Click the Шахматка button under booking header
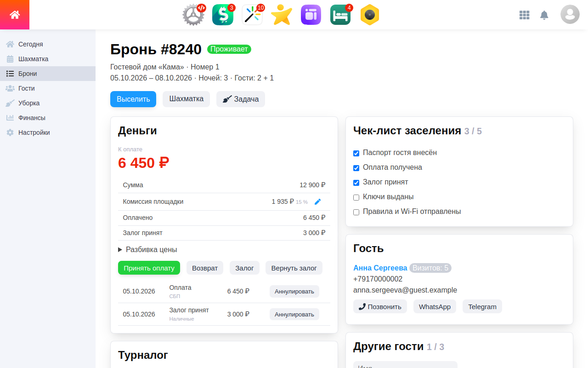588x368 pixels. click(x=186, y=99)
